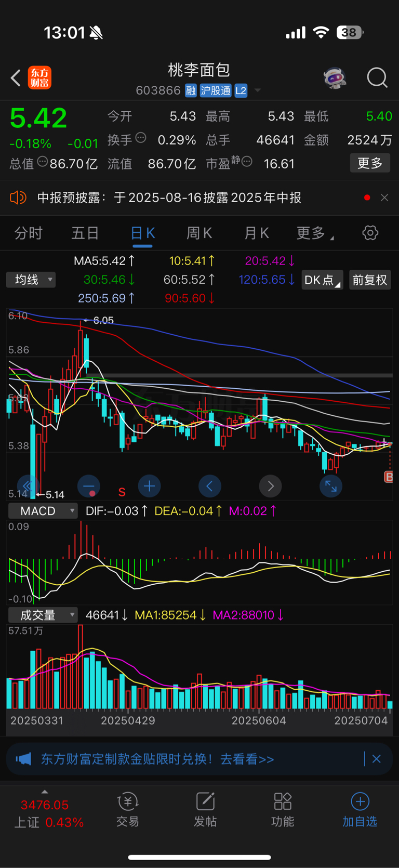399x868 pixels.
Task: Open the 中报预披露 announcement text
Action: pyautogui.click(x=169, y=198)
